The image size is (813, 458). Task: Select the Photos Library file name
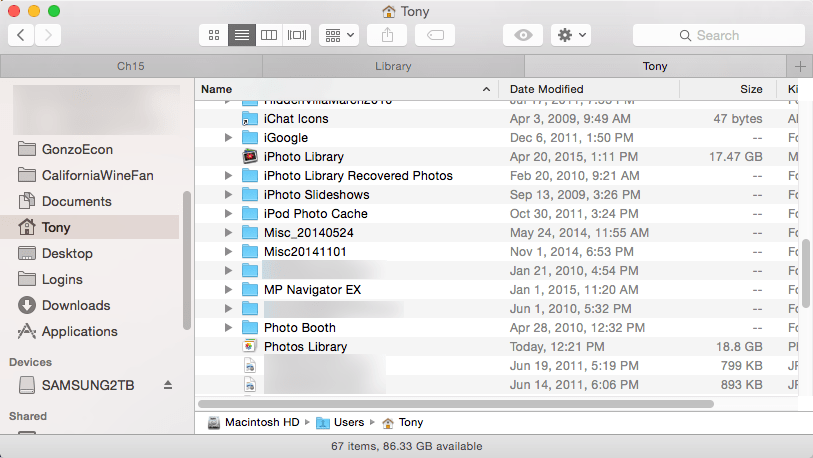[x=305, y=346]
